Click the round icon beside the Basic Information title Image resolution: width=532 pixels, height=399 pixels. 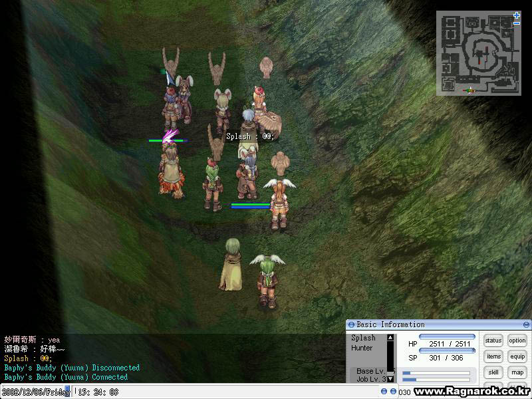pos(352,325)
